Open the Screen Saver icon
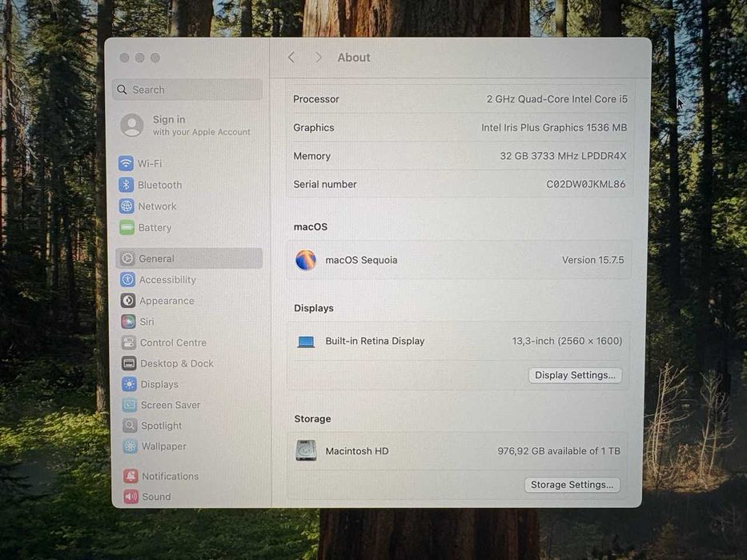 point(130,405)
